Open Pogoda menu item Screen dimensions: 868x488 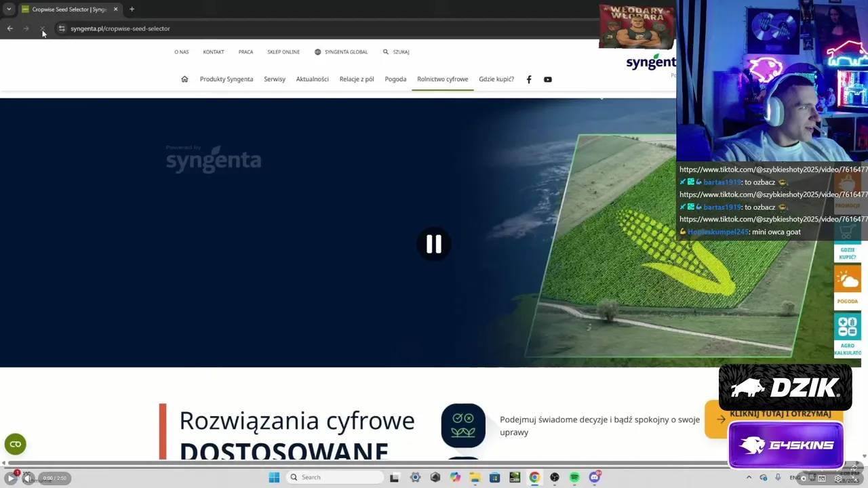coord(395,79)
